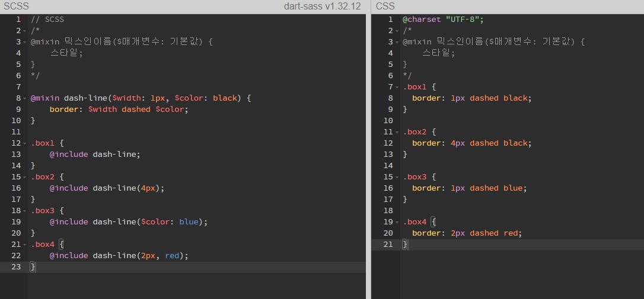
Task: Click '.box4' selector in CSS pane
Action: (415, 222)
